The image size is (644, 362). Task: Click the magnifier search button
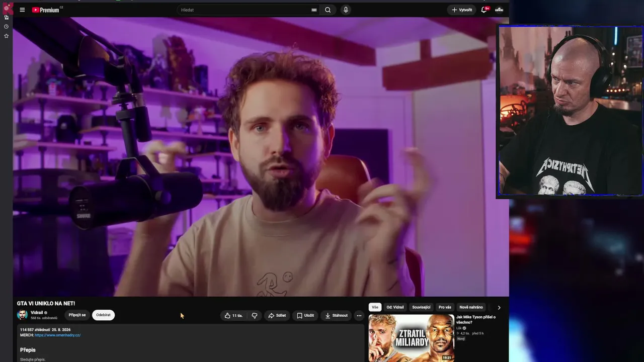point(328,10)
